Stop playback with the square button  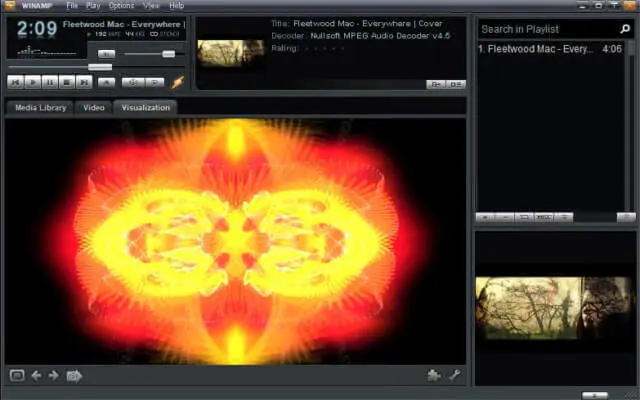coord(67,82)
